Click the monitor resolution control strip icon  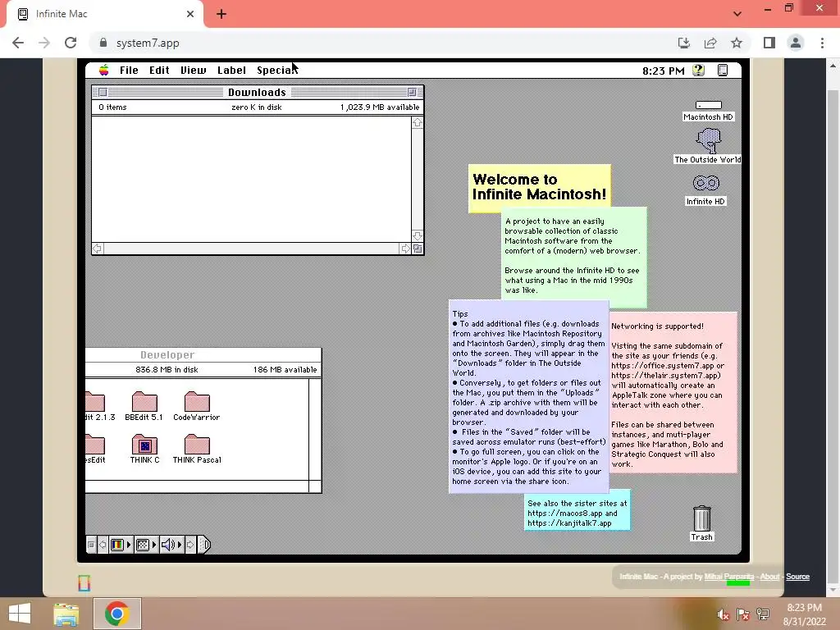[143, 545]
